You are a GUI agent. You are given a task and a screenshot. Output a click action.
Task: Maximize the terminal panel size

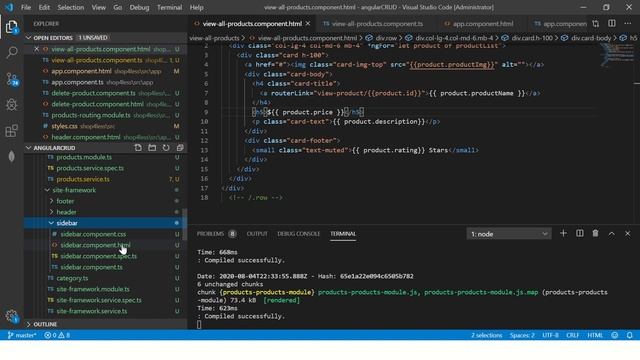pyautogui.click(x=611, y=233)
